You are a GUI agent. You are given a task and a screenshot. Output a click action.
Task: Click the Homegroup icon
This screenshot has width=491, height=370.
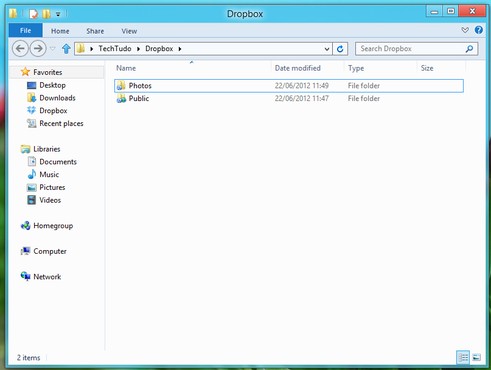pyautogui.click(x=25, y=226)
